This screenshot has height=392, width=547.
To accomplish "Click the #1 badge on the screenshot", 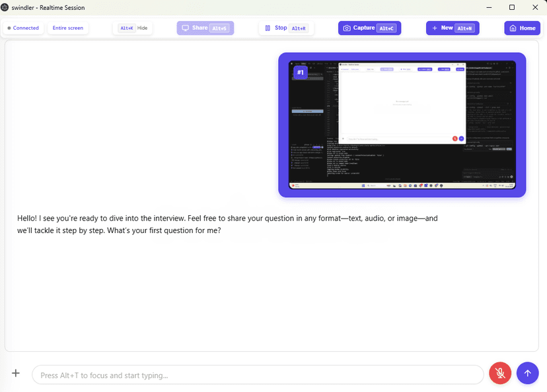I will [x=301, y=72].
